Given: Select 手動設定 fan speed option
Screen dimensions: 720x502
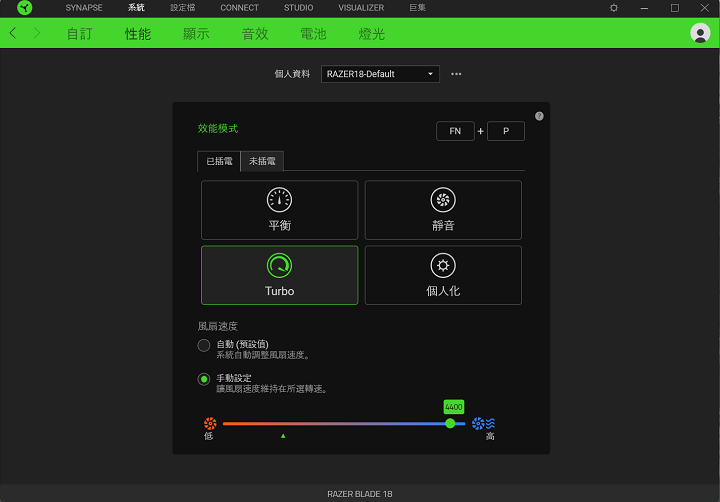Looking at the screenshot, I should (x=204, y=379).
